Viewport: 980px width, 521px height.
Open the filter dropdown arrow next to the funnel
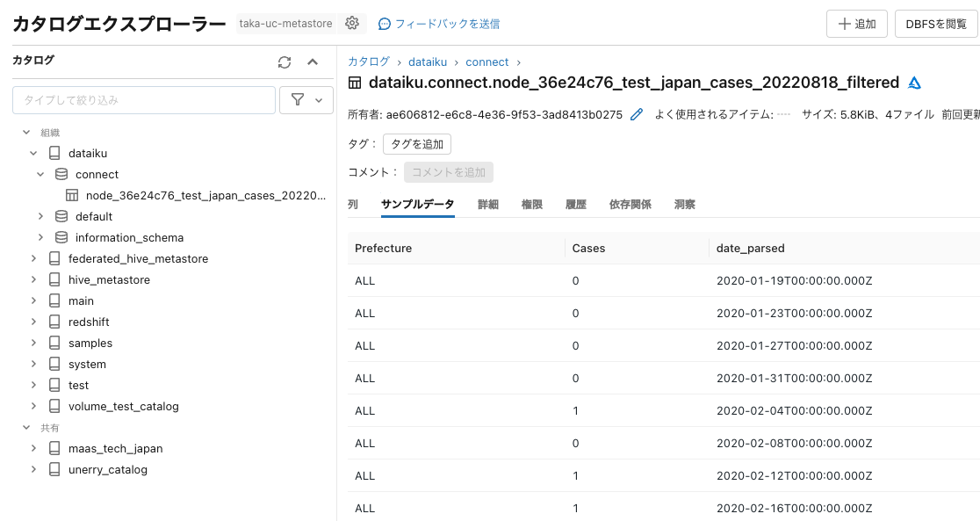click(x=318, y=100)
